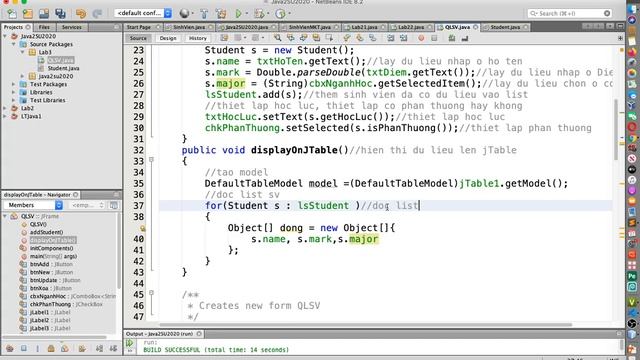Toggle show inner classes filter in Navigator
The width and height of the screenshot is (640, 360).
click(64, 349)
